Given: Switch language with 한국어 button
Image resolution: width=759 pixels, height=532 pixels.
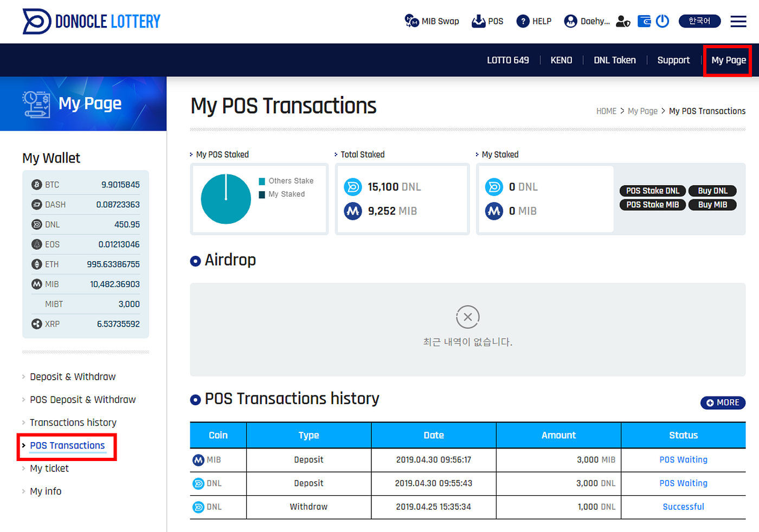Looking at the screenshot, I should 699,21.
